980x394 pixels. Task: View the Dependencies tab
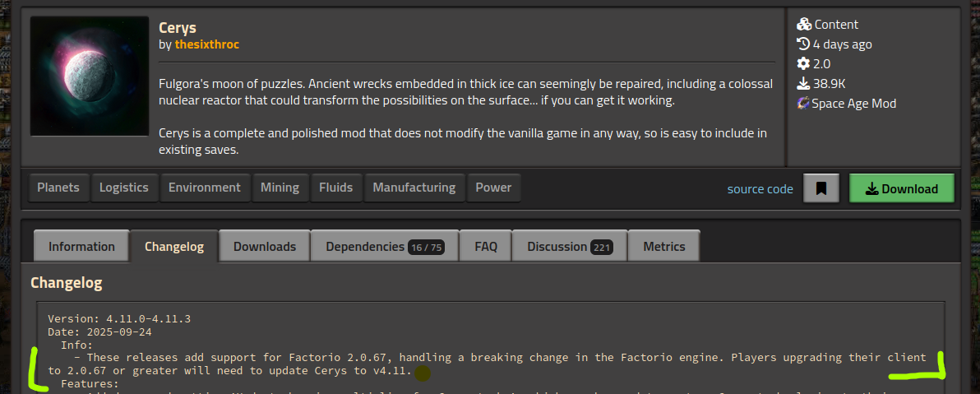(x=384, y=246)
